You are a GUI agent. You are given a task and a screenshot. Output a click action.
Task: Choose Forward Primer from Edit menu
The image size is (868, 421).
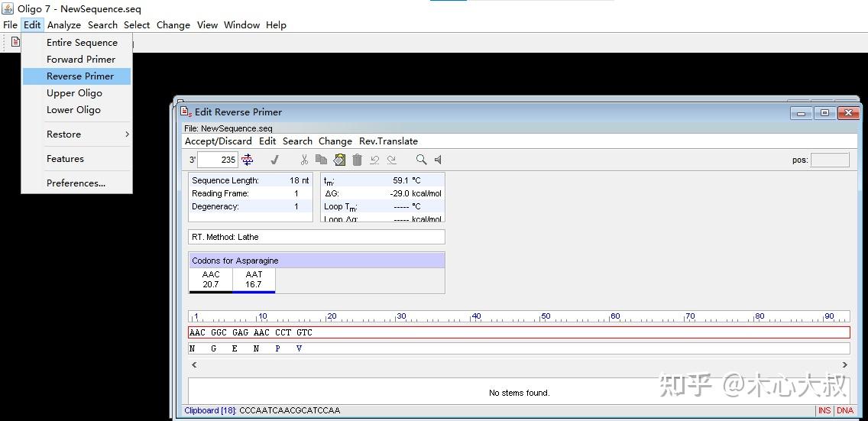coord(76,59)
